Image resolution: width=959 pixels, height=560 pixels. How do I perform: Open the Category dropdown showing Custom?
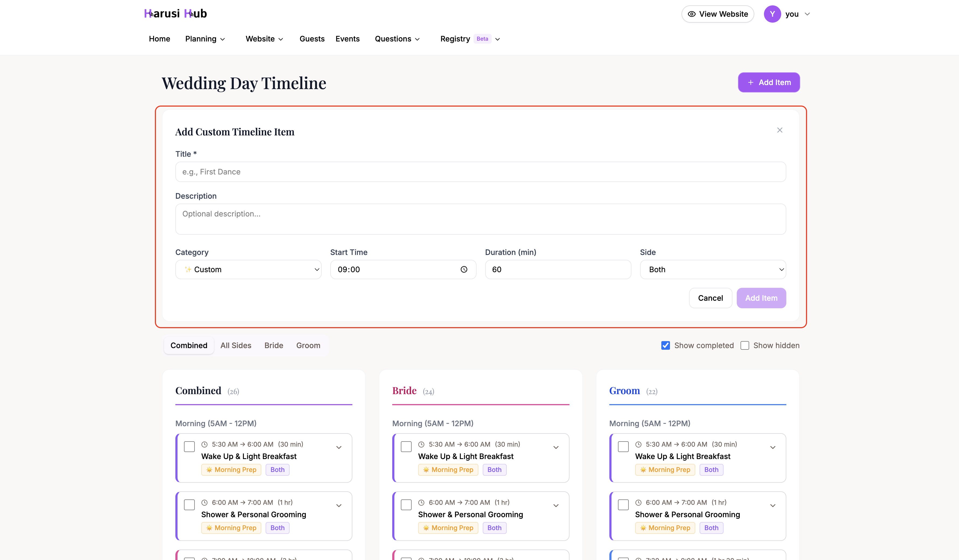(x=248, y=269)
